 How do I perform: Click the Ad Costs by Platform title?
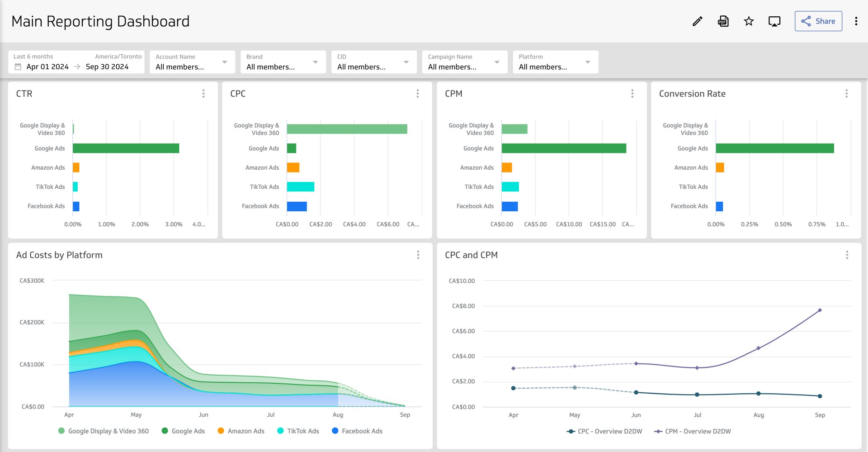click(x=59, y=255)
